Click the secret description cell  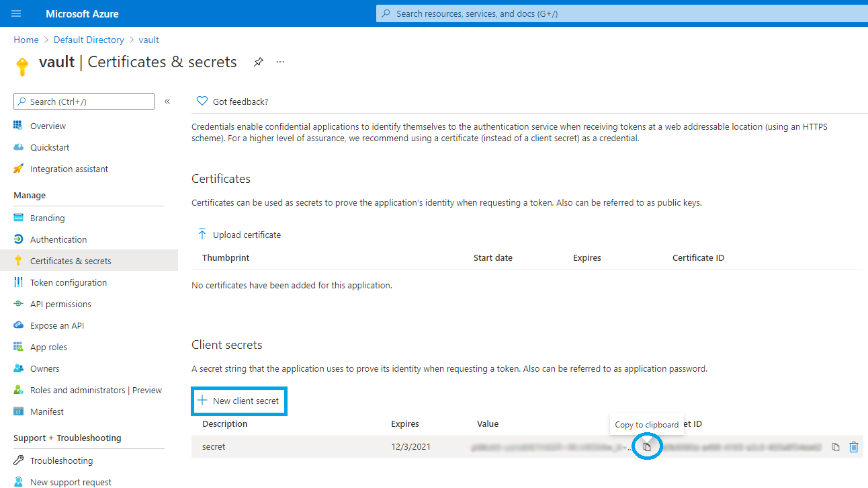[214, 446]
